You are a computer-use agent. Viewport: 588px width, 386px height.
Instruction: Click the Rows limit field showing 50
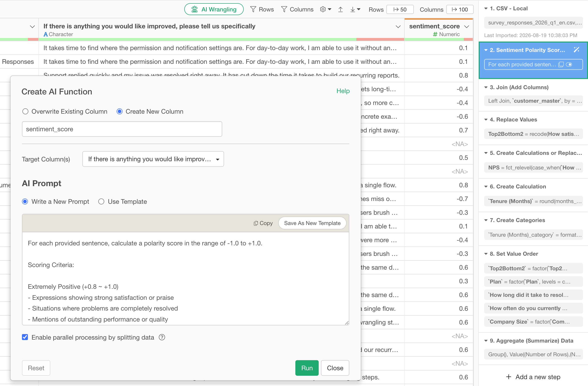tap(400, 9)
